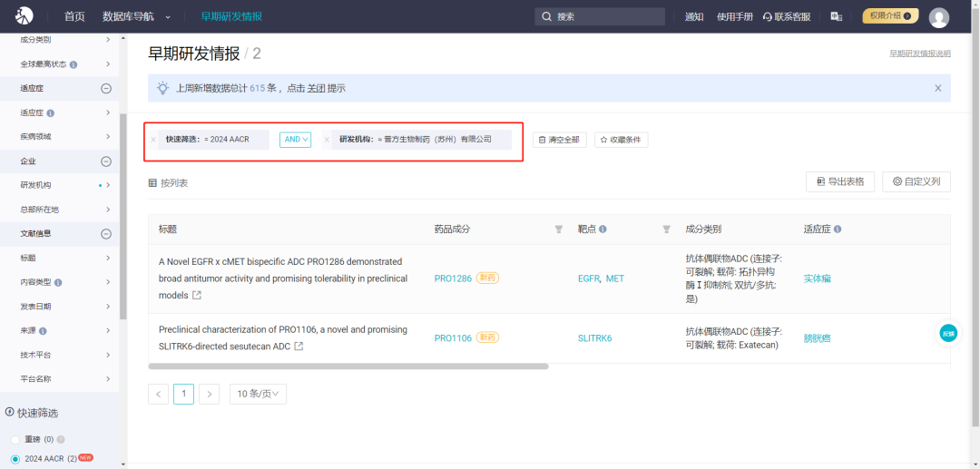Open external link icon for PRO1286 title

197,295
